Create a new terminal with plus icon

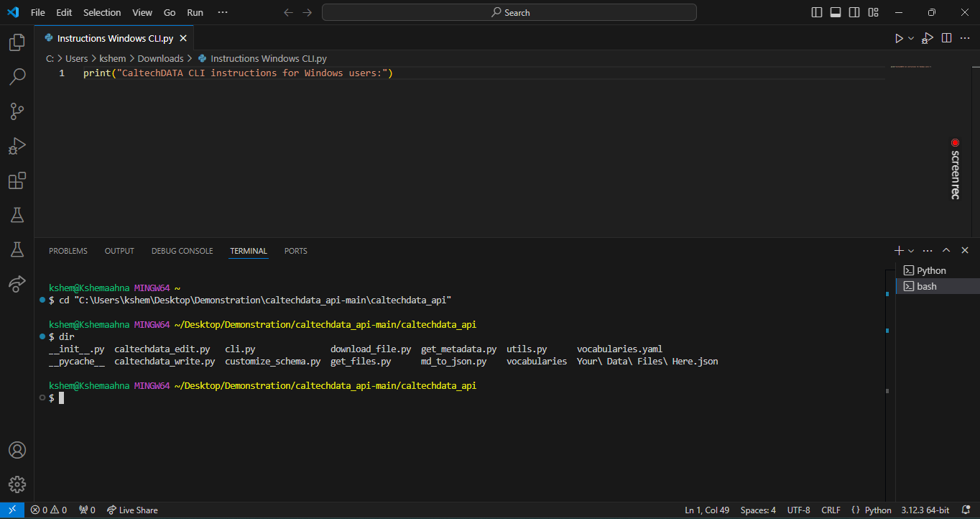click(x=899, y=250)
